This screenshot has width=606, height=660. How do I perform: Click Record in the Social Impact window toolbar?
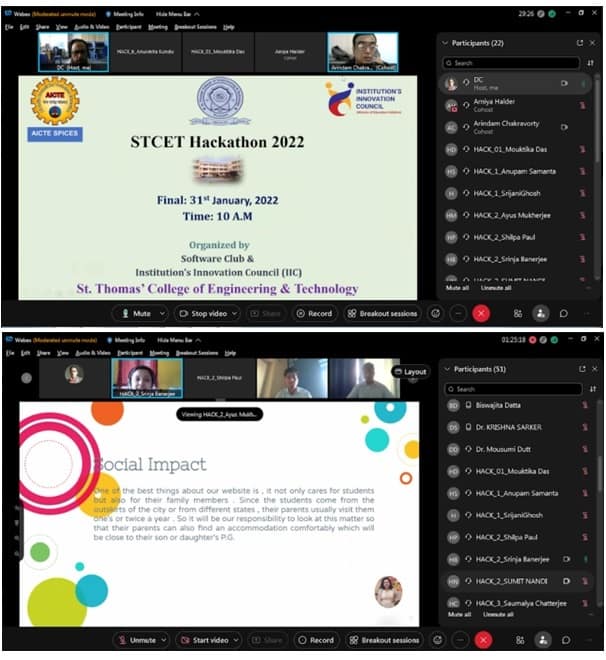click(316, 640)
